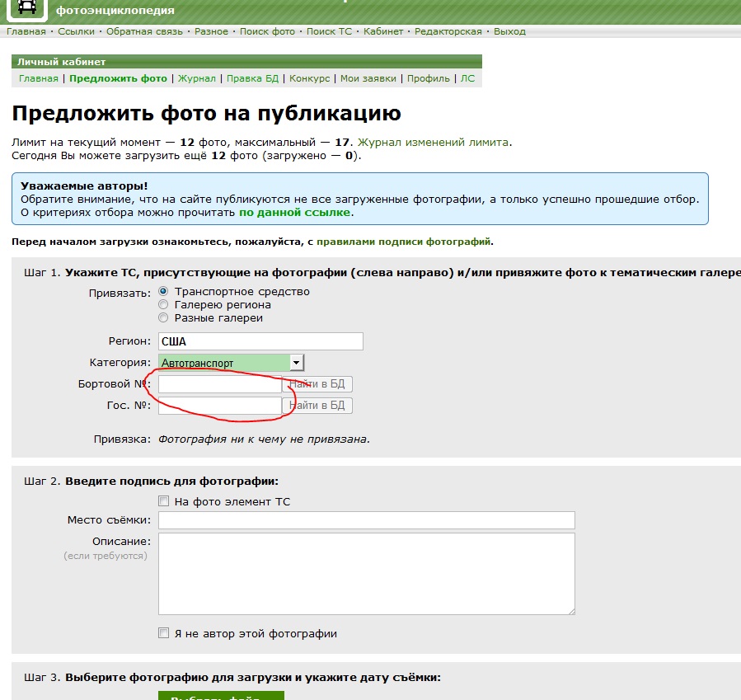Switch to Предложить фото cabinet tab
Screen dimensions: 741x700
118,78
